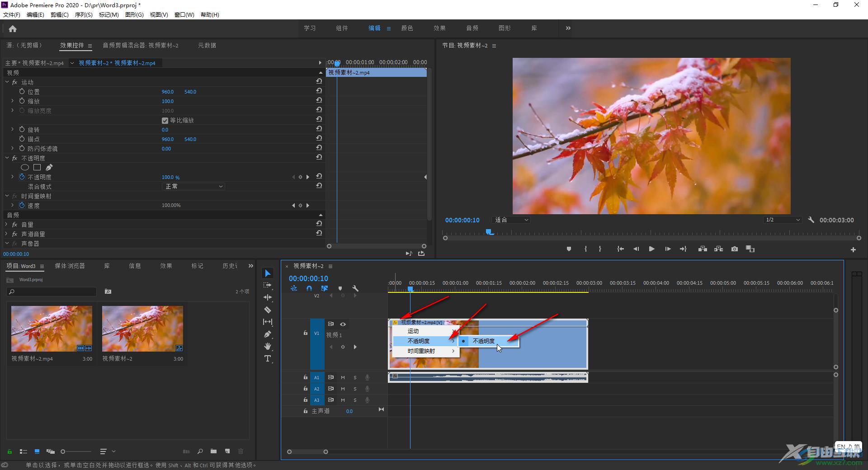868x470 pixels.
Task: Click New Item in Project panel
Action: pyautogui.click(x=227, y=451)
